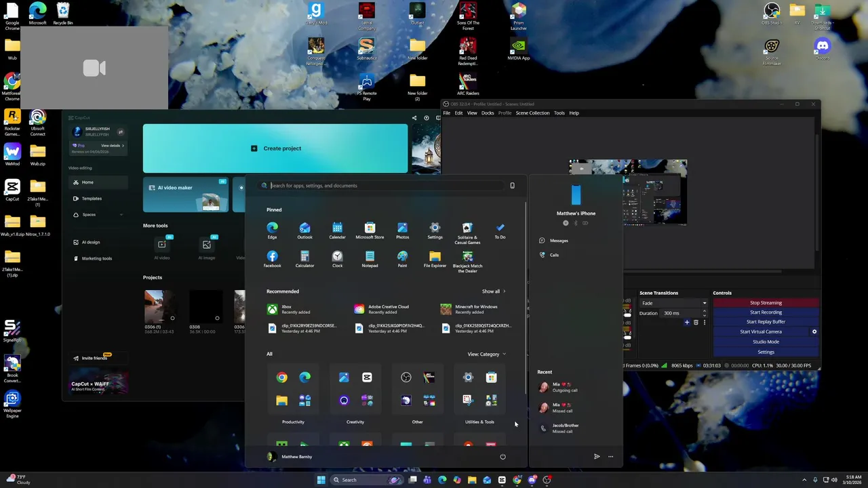The width and height of the screenshot is (868, 488).
Task: Click Start Recording in OBS
Action: 766,312
